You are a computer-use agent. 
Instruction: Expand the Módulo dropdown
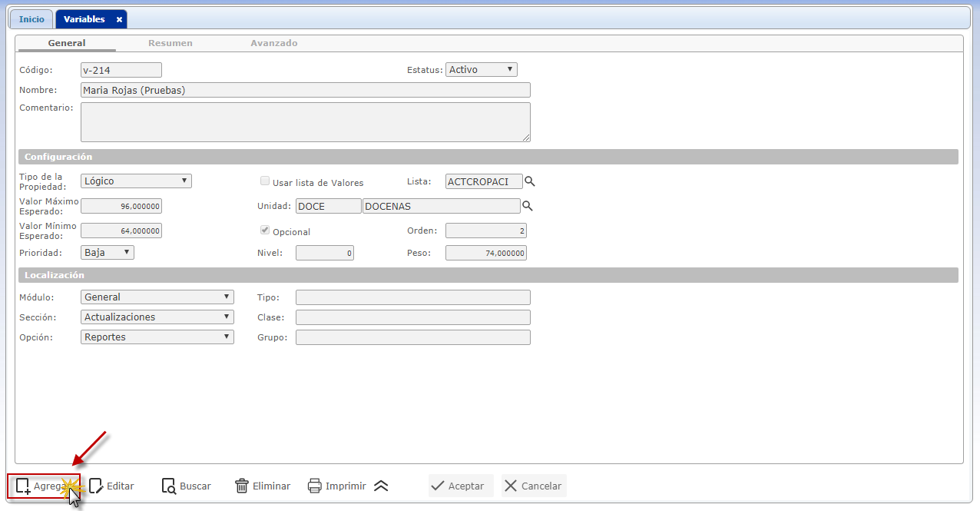click(x=157, y=297)
